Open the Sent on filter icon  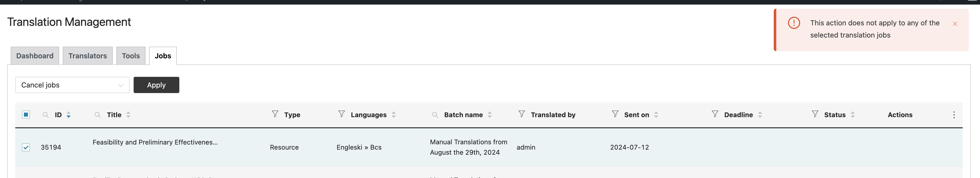pyautogui.click(x=615, y=114)
